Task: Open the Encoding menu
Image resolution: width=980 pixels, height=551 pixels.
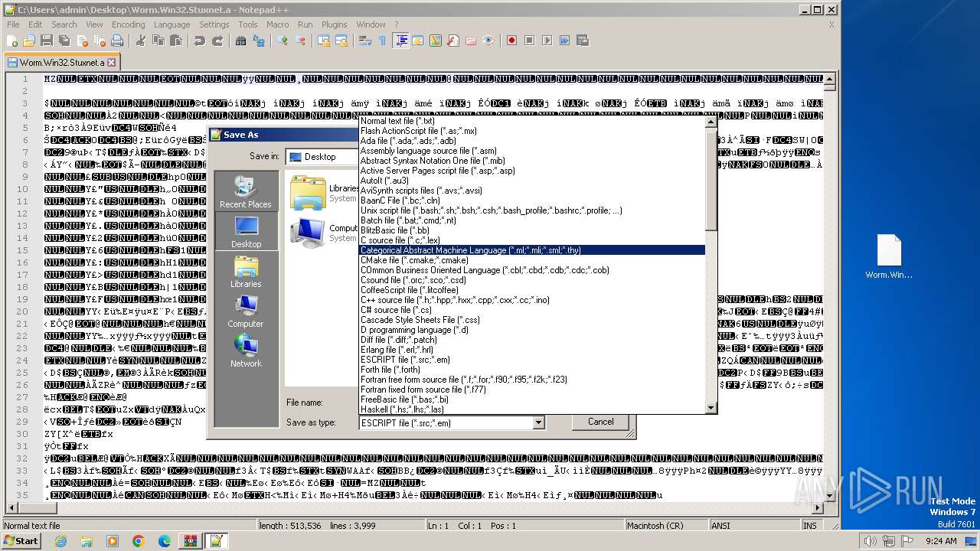Action: 128,24
